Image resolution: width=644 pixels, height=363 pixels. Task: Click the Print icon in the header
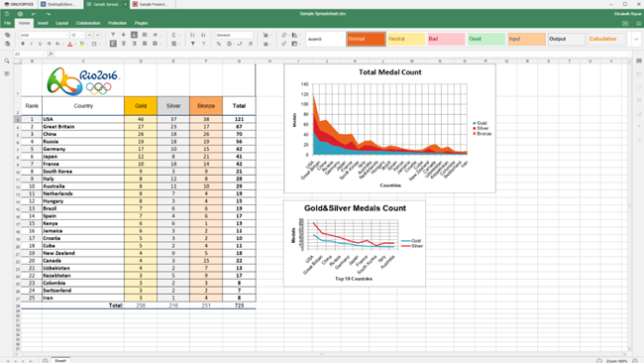click(20, 14)
